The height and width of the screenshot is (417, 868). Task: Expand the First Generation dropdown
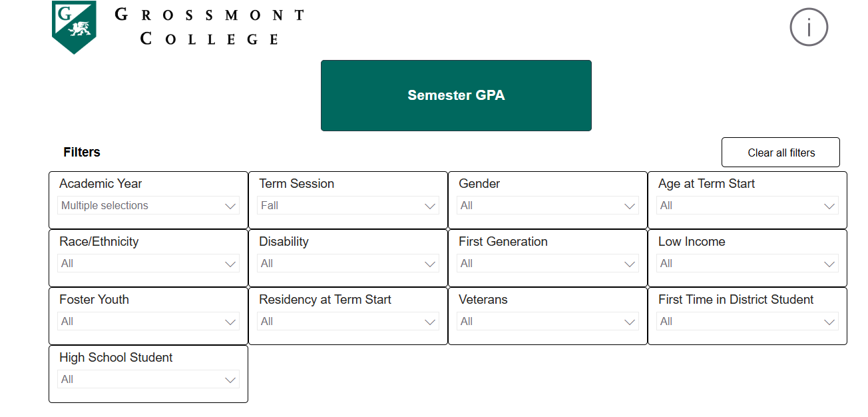(547, 263)
